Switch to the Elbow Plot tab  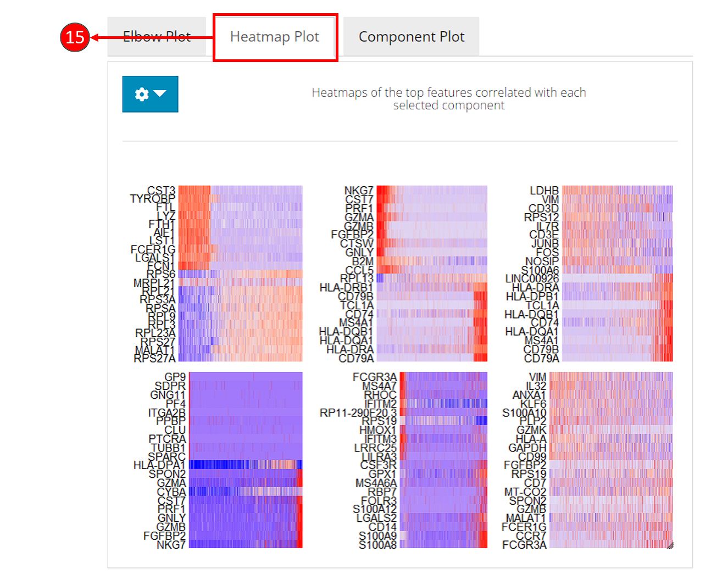tap(157, 37)
